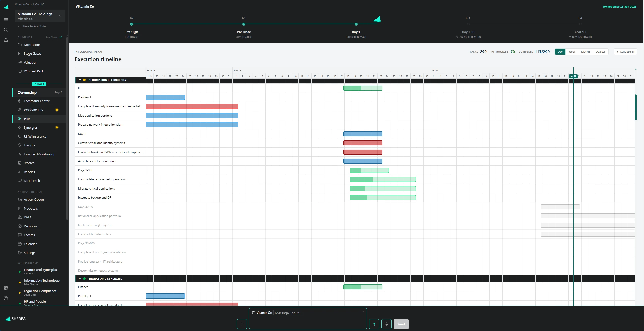Click the search magnifier icon
The height and width of the screenshot is (331, 644).
click(6, 30)
